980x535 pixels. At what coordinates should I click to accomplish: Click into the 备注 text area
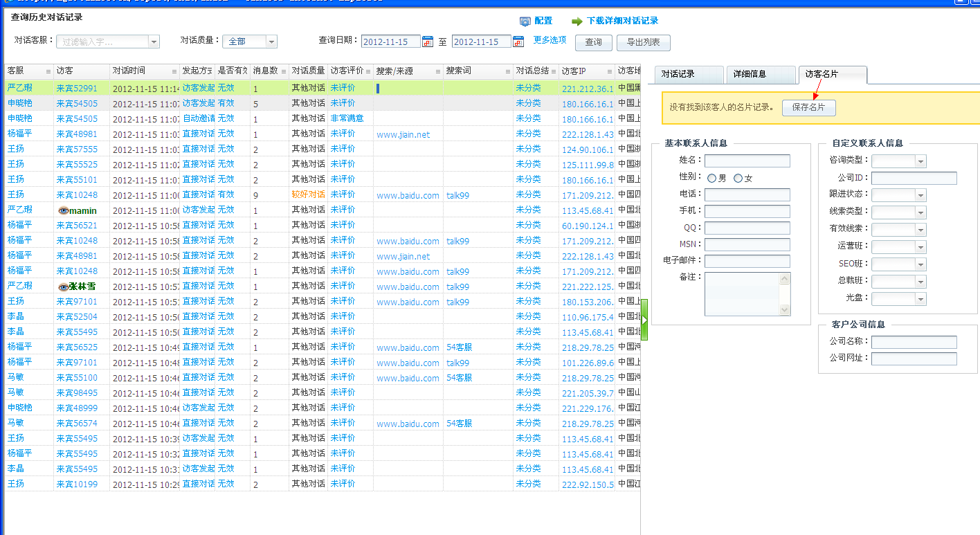742,294
